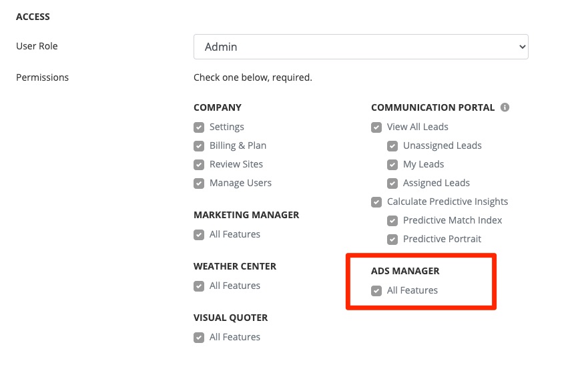This screenshot has width=588, height=375.
Task: Disable the Predictive Portrait permission
Action: click(392, 240)
